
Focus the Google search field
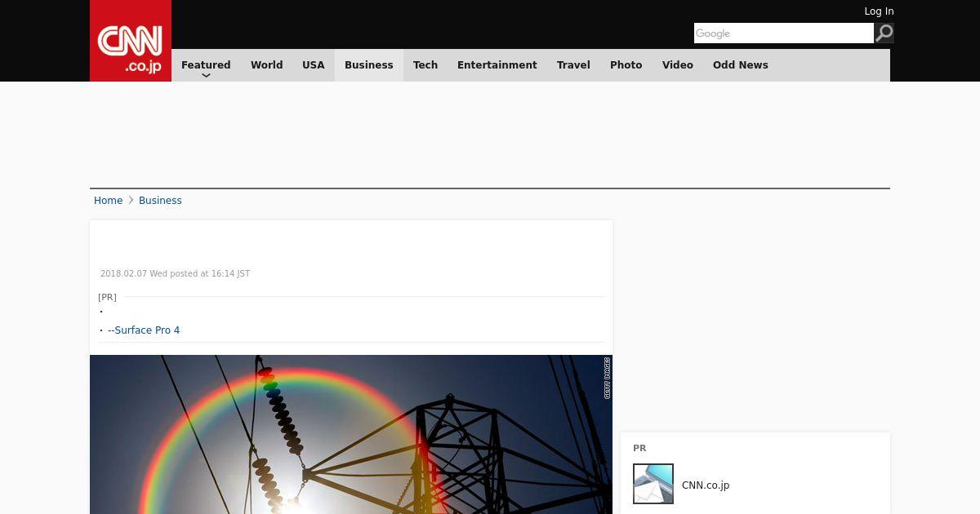coord(783,33)
